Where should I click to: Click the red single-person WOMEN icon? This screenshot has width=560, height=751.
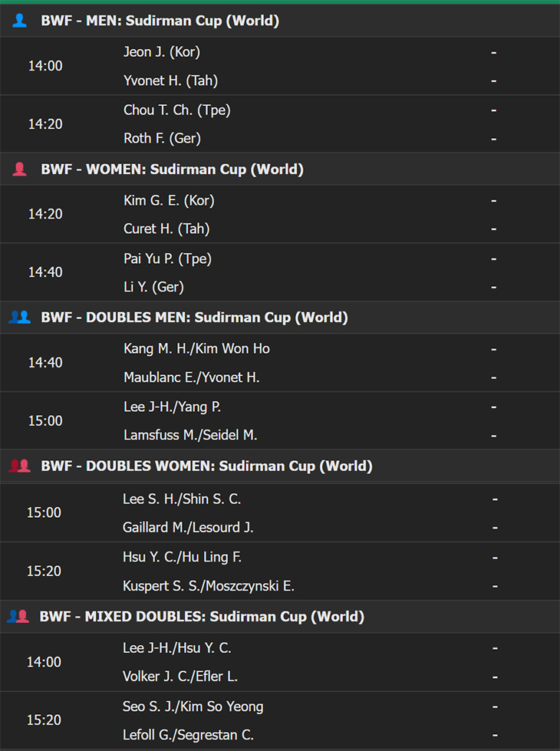coord(20,169)
